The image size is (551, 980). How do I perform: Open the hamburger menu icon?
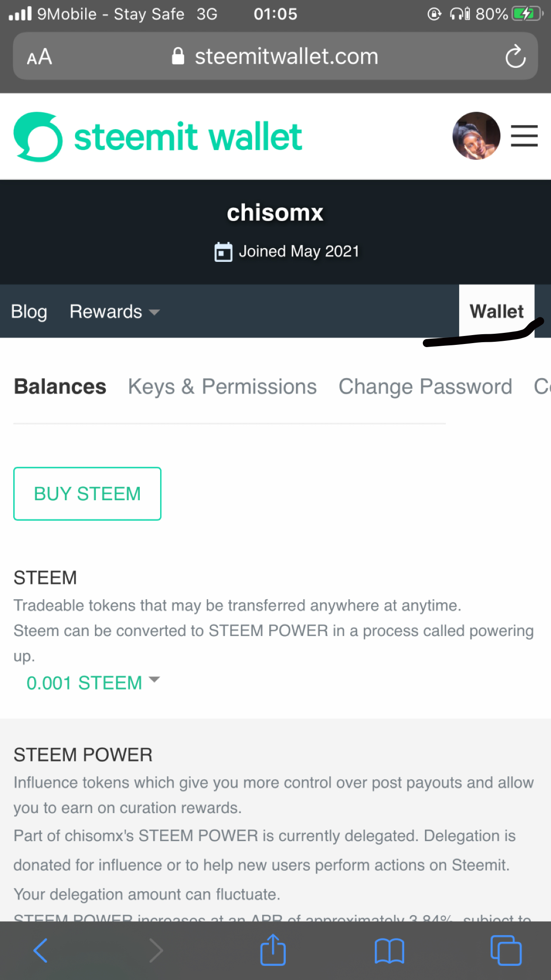pos(524,136)
